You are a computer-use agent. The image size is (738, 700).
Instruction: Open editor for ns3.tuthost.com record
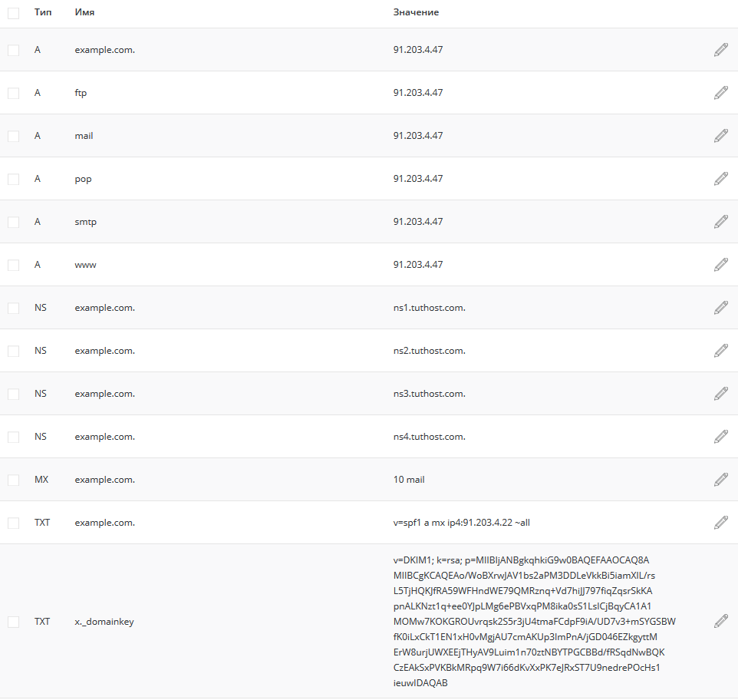coord(720,394)
